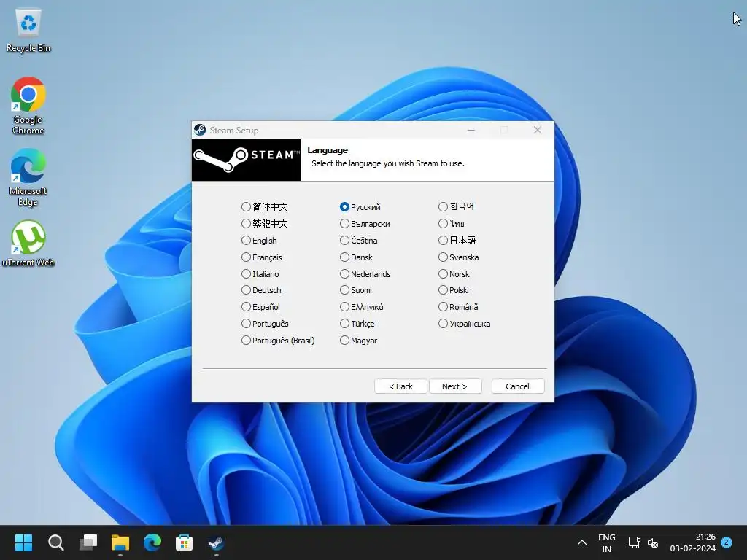Choose Dansk as the language
The height and width of the screenshot is (560, 747).
(x=356, y=257)
